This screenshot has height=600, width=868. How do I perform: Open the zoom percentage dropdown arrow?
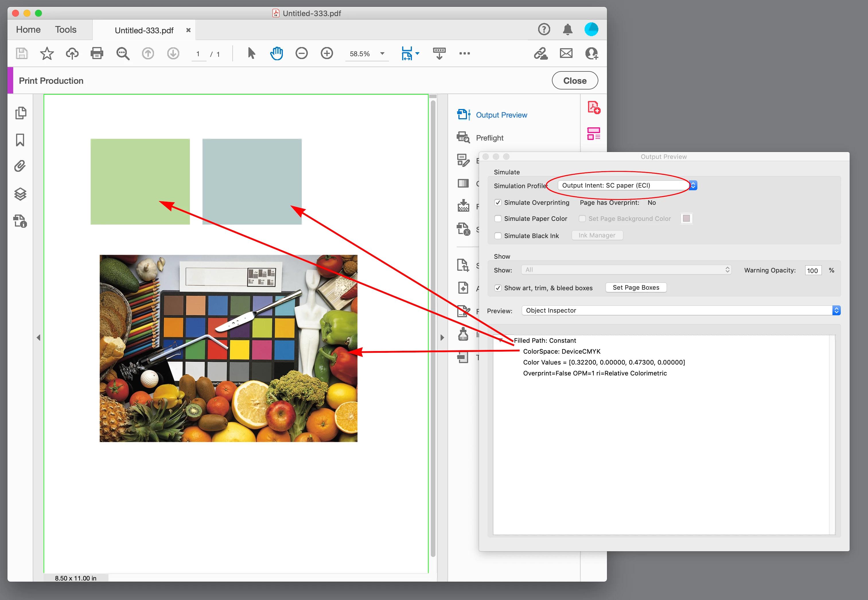(x=382, y=53)
